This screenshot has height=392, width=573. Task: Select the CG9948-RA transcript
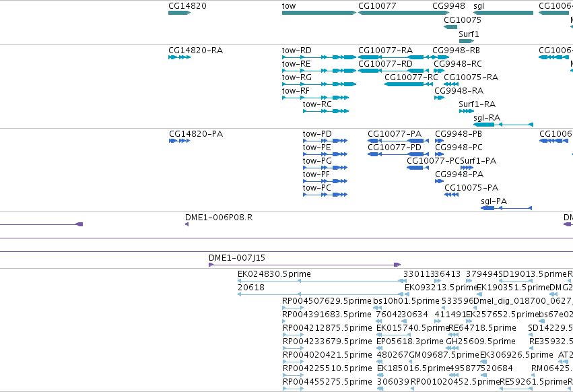439,98
